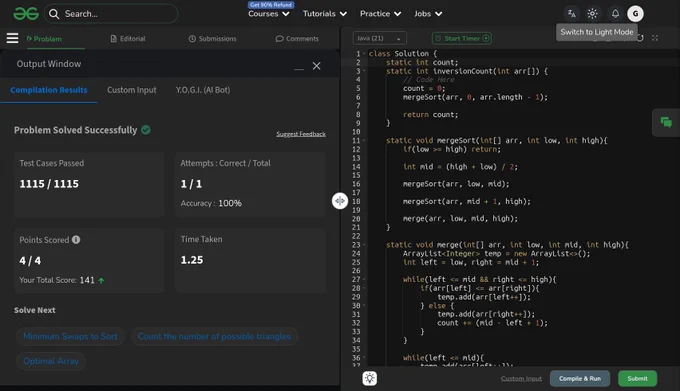
Task: Open Count the number of possible triangles
Action: [214, 336]
